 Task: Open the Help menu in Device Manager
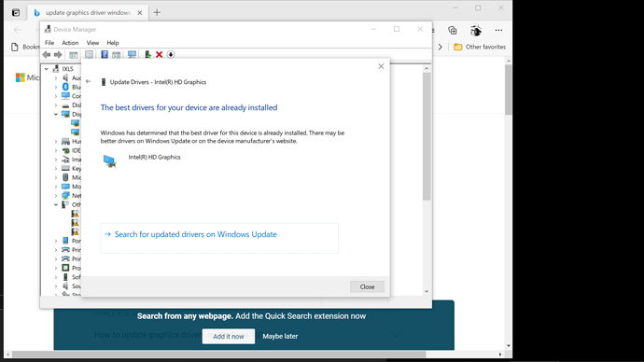click(113, 43)
